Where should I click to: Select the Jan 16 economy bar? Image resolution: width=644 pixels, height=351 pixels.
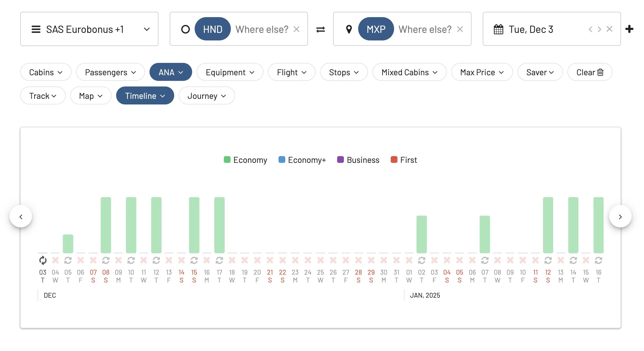(598, 225)
